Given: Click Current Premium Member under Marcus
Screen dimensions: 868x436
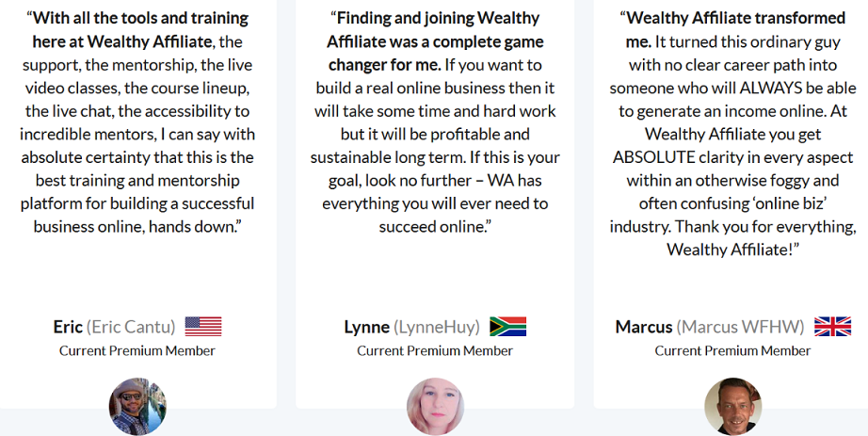Looking at the screenshot, I should click(733, 350).
